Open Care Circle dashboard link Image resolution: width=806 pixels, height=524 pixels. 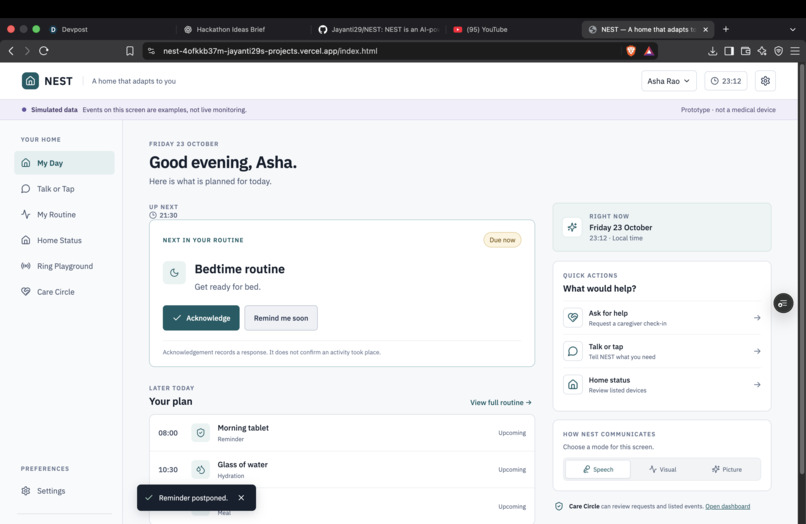click(x=727, y=506)
